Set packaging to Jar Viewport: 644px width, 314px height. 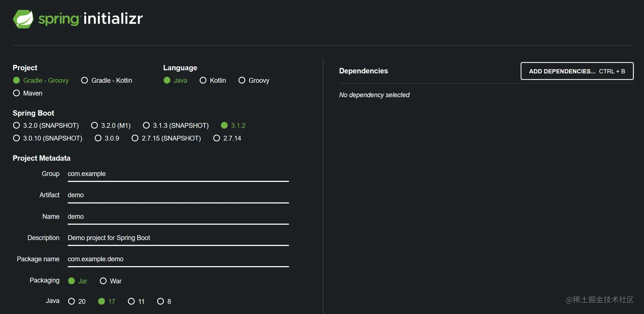(78, 281)
